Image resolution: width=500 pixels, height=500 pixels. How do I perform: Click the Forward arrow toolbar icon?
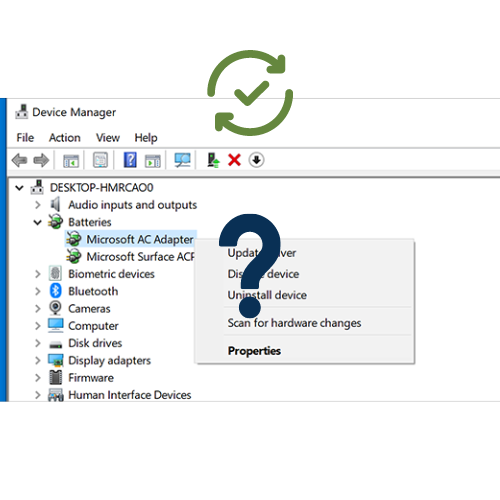41,160
